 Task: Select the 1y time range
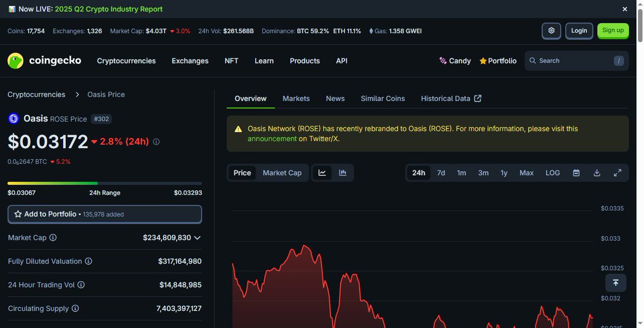pyautogui.click(x=504, y=173)
